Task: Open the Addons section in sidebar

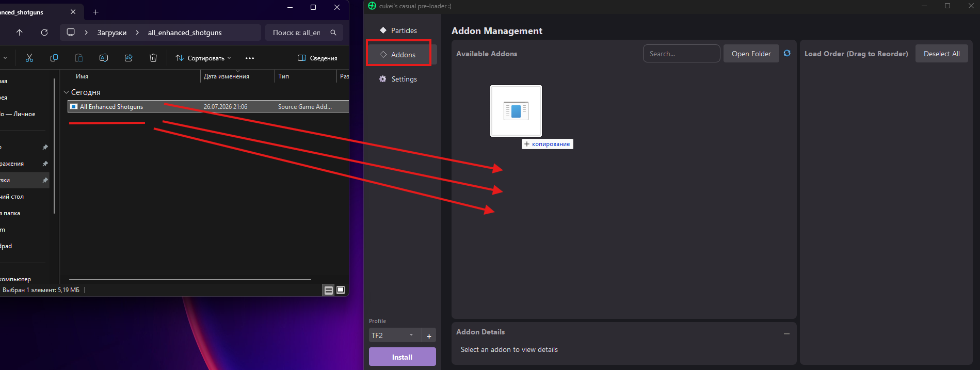Action: point(402,55)
